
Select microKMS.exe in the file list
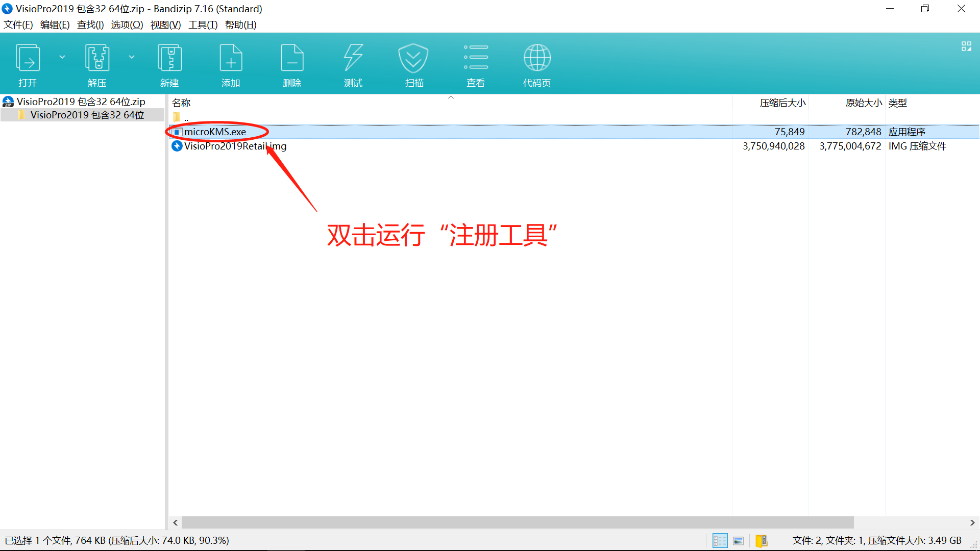215,132
